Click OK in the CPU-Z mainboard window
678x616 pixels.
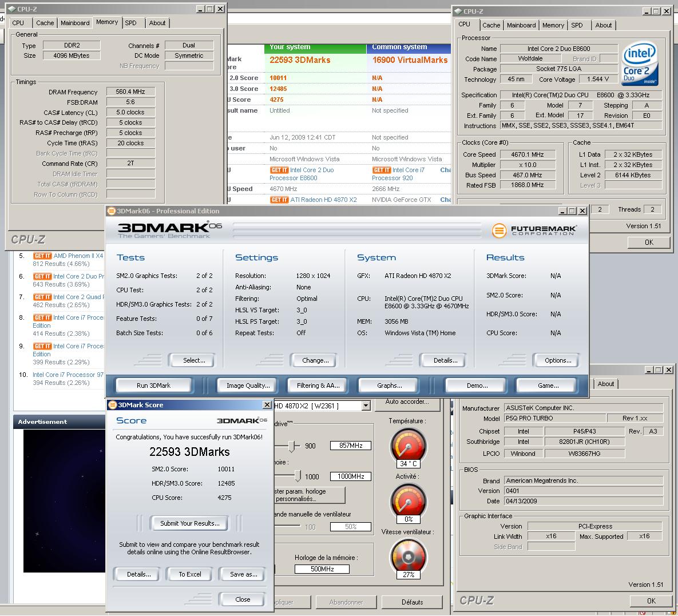click(x=651, y=601)
